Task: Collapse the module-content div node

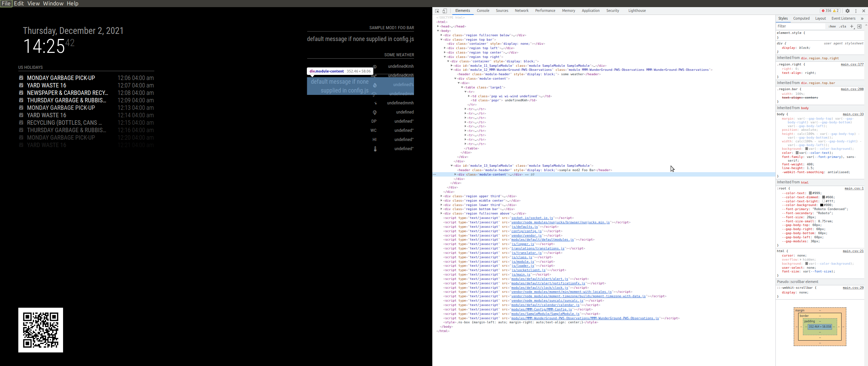Action: click(455, 78)
